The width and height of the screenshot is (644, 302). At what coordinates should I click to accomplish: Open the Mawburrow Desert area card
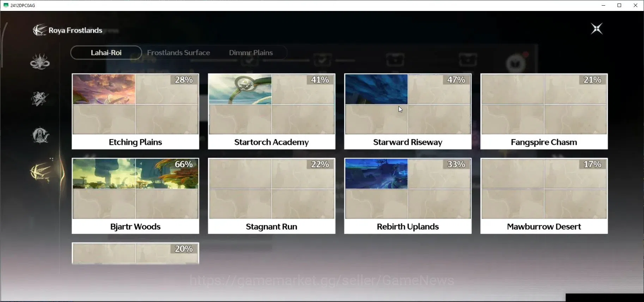click(x=544, y=196)
